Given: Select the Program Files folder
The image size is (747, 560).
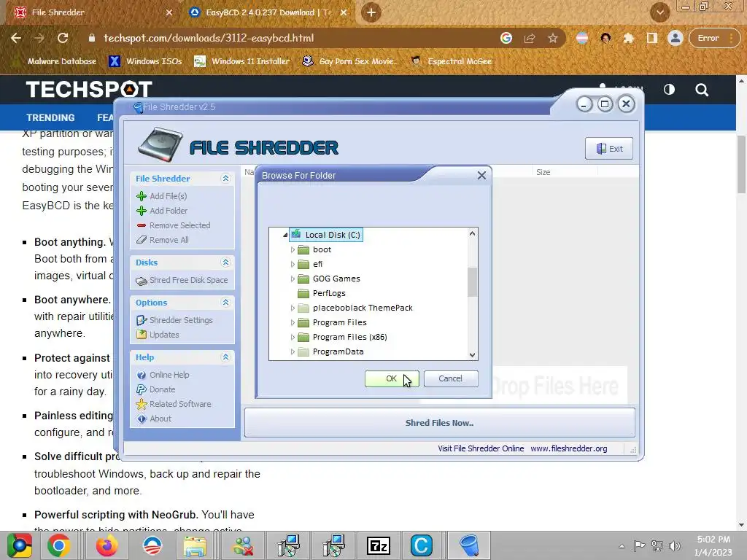Looking at the screenshot, I should point(340,322).
